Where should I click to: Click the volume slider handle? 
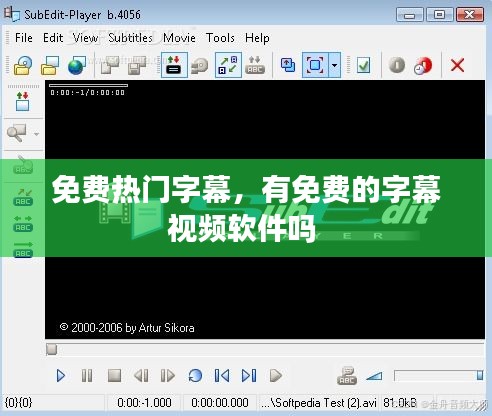(480, 376)
